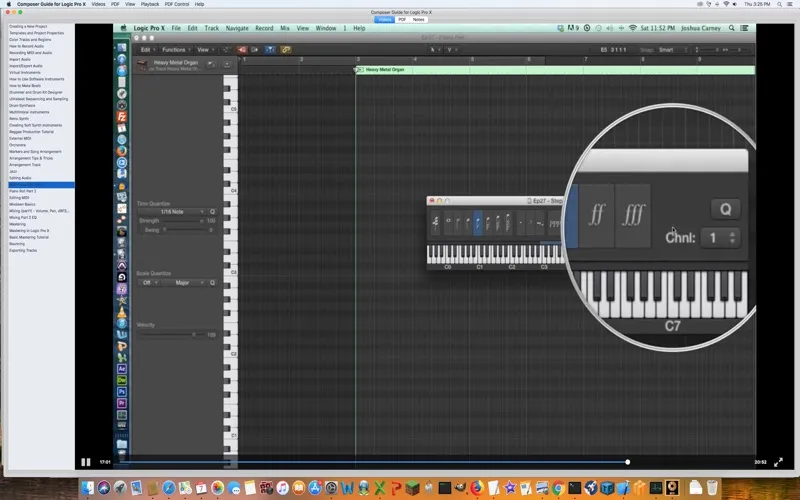Open the Scale Quantize Off dropdown
Screen dimensions: 800x500
coord(149,283)
